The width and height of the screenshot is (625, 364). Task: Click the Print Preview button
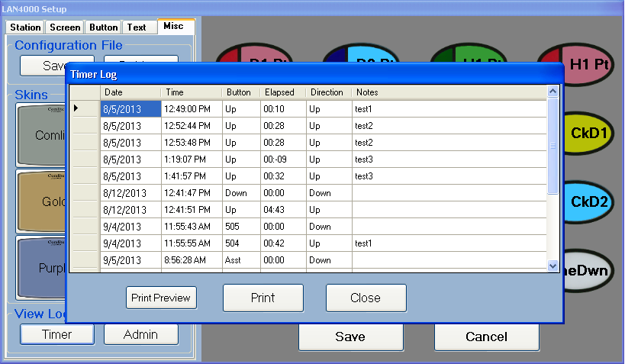(x=161, y=298)
